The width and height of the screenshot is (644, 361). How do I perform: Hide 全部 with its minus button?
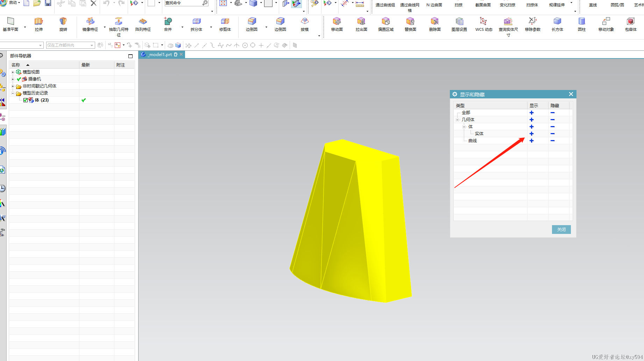(552, 113)
